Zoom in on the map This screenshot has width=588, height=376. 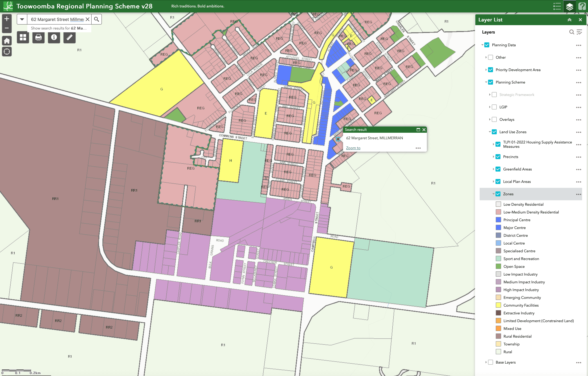pyautogui.click(x=7, y=19)
